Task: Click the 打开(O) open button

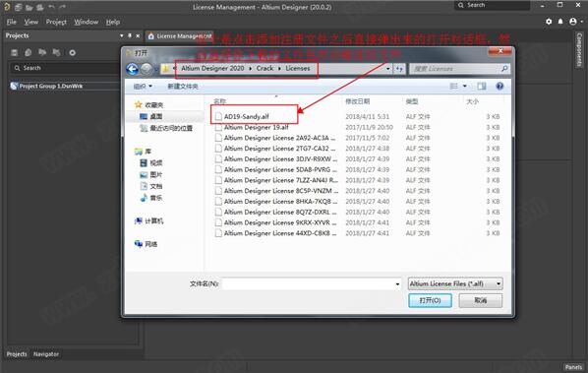Action: pos(430,300)
